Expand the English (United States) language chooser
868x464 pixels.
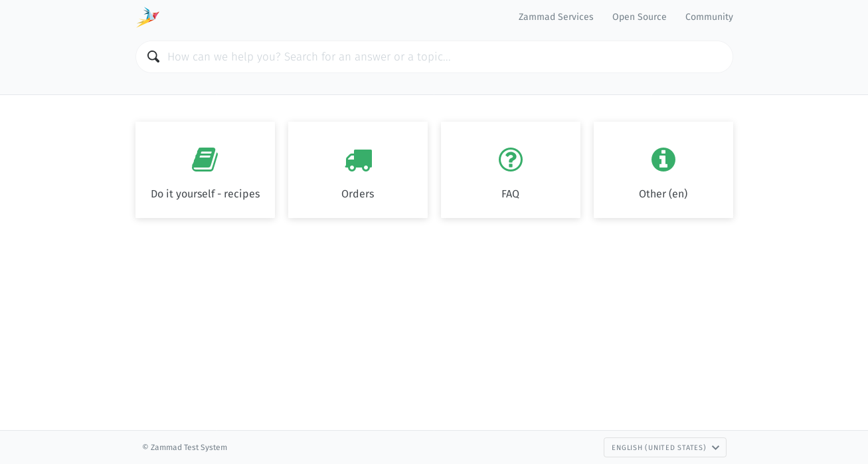coord(665,447)
